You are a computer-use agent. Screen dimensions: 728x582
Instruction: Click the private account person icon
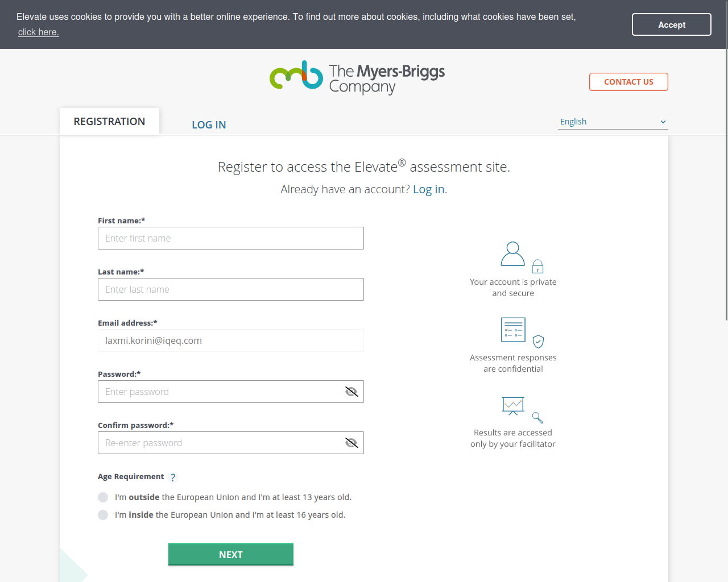coord(512,253)
